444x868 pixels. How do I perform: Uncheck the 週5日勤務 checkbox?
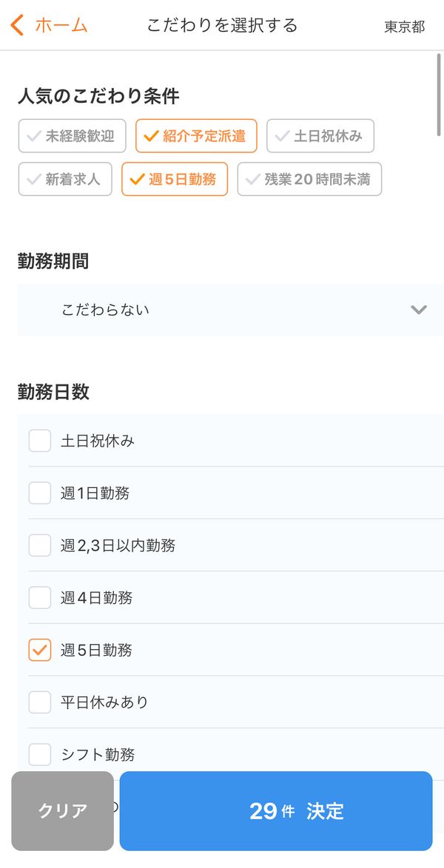40,650
